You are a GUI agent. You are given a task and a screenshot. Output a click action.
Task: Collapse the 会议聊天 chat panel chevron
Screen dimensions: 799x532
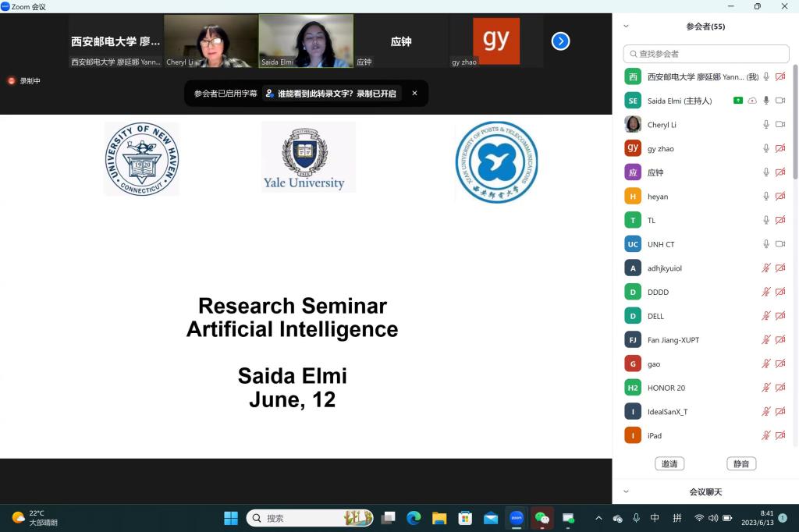coord(627,491)
